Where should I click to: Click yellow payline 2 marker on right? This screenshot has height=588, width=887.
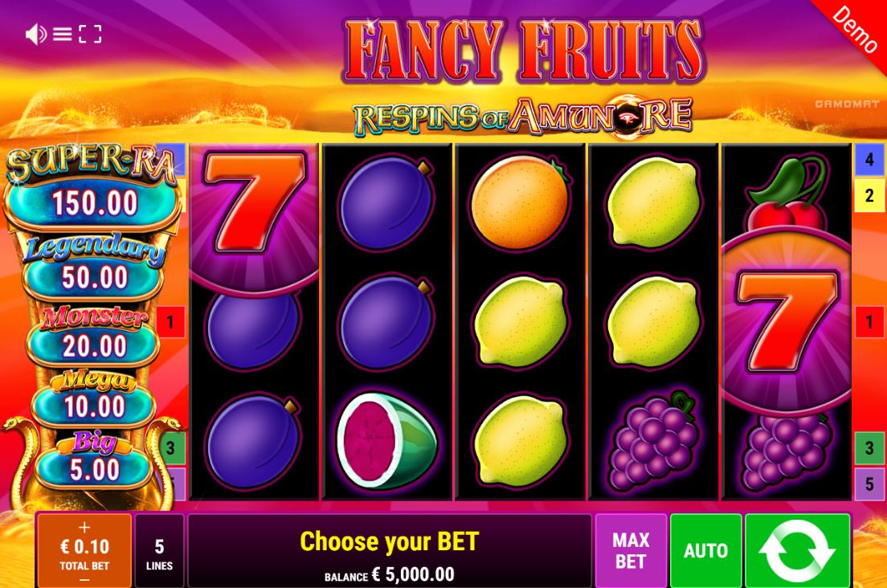869,196
